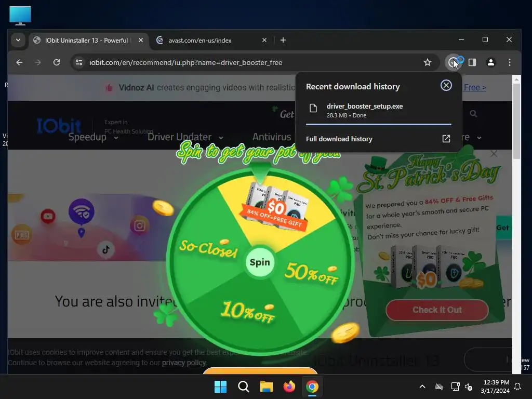The width and height of the screenshot is (532, 399).
Task: Close the IObit Uninstaller 13 tab
Action: coord(141,40)
